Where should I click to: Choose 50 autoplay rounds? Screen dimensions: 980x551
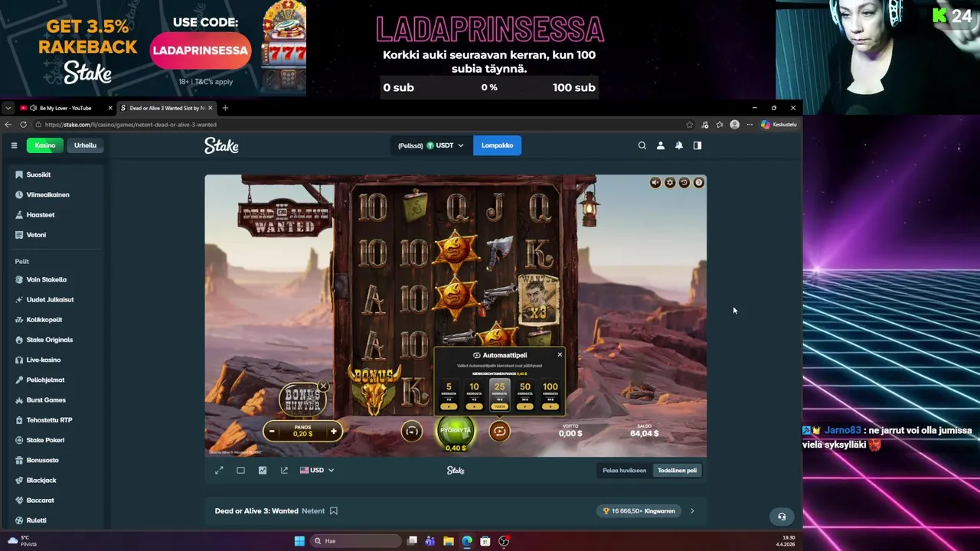pyautogui.click(x=525, y=396)
